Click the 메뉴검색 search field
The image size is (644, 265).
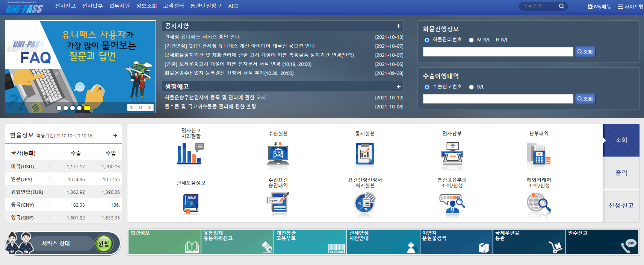point(539,6)
